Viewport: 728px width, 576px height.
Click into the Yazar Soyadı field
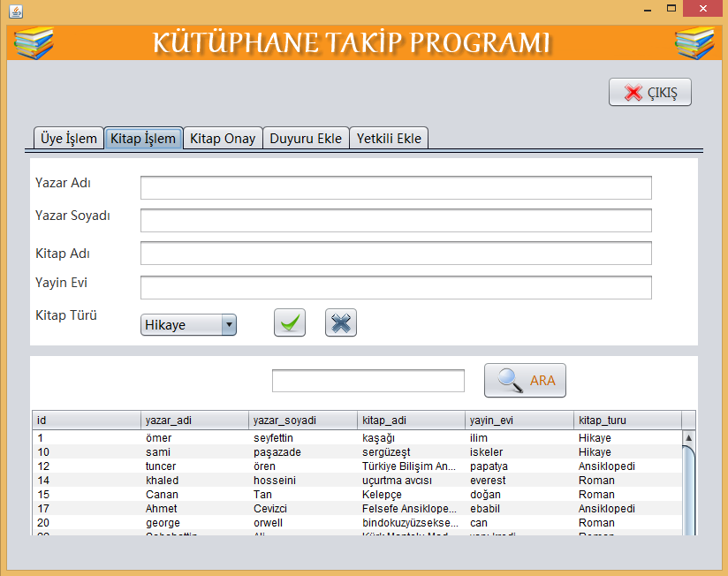(395, 220)
